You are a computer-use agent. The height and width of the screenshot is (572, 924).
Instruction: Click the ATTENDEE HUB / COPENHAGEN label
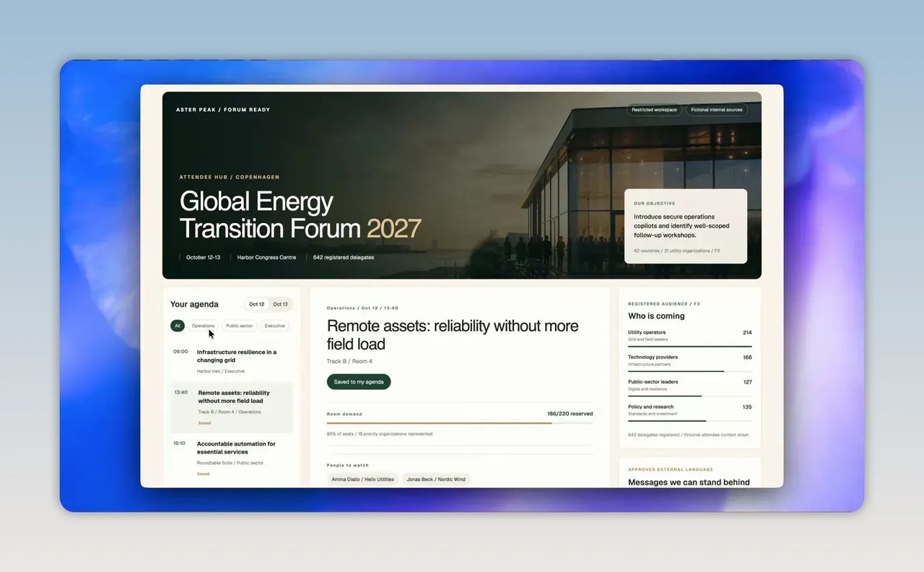(230, 177)
